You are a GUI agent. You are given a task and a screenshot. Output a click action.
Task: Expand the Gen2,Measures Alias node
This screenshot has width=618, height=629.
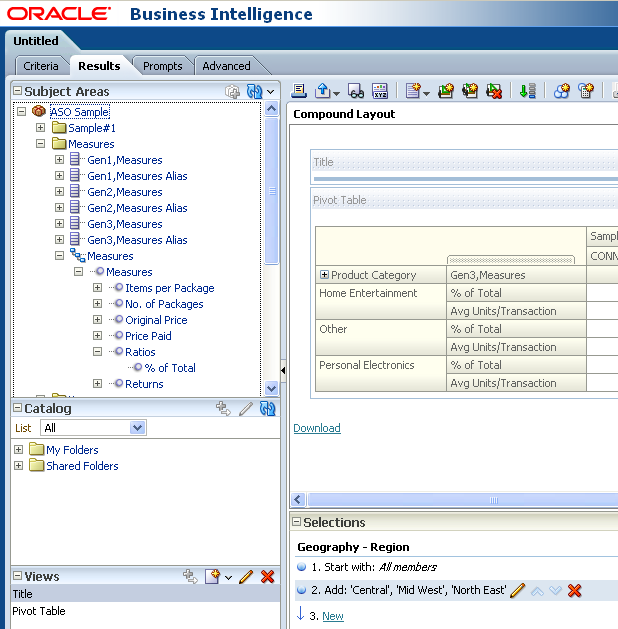click(59, 207)
